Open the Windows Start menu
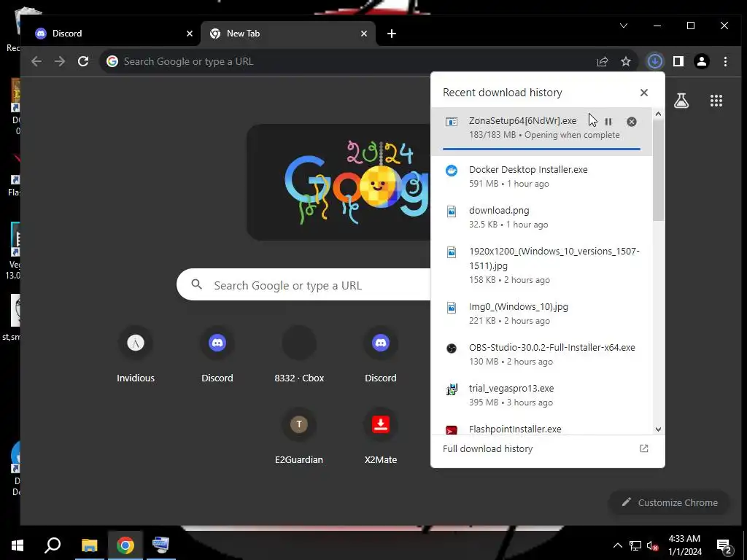 click(18, 545)
